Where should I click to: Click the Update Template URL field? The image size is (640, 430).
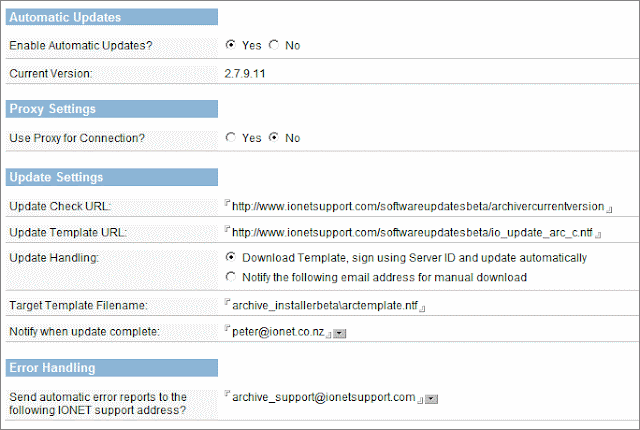(412, 233)
